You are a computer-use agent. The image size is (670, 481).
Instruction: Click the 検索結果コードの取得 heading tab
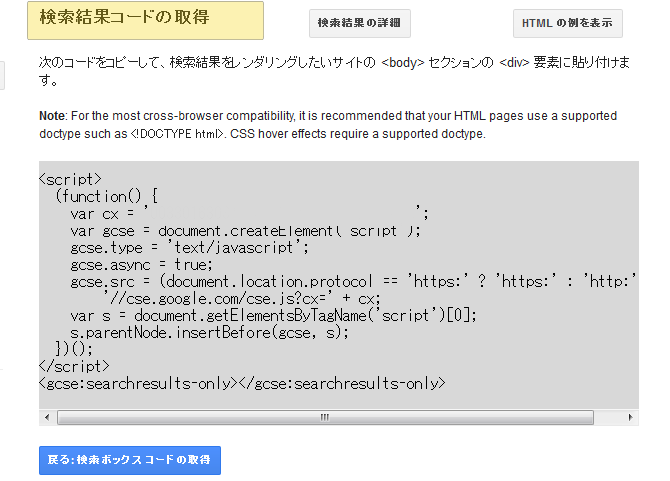click(145, 21)
